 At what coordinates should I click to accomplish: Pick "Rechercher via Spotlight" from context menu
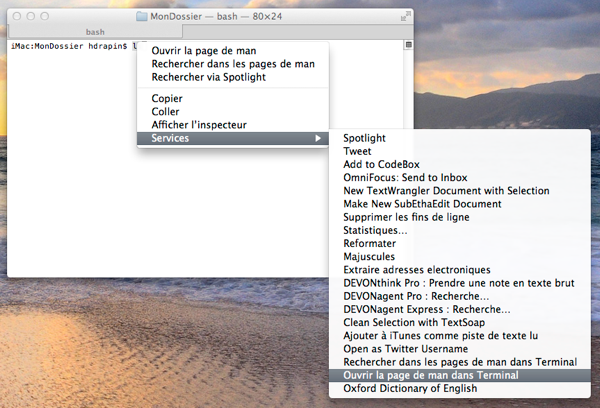pyautogui.click(x=208, y=77)
